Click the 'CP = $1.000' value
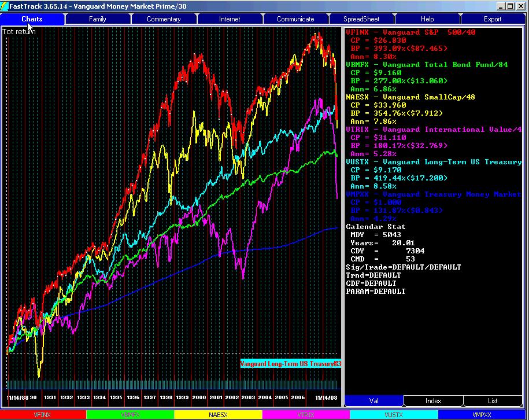Image resolution: width=529 pixels, height=420 pixels. click(376, 202)
